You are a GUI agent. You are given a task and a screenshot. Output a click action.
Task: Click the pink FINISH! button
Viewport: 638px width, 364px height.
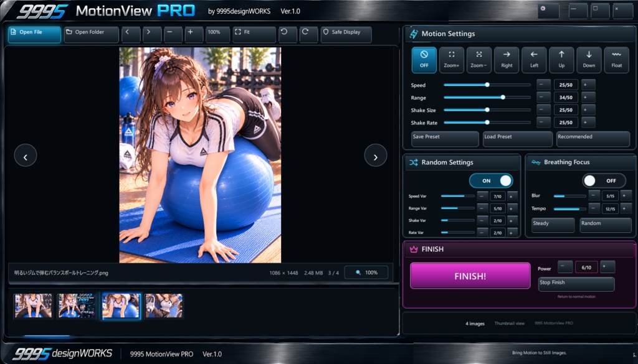(470, 276)
